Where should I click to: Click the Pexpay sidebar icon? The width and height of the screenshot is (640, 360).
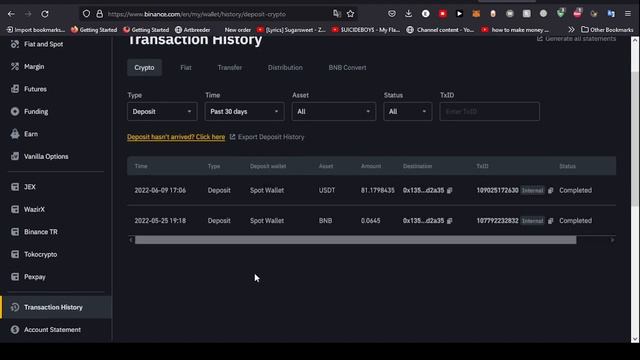(15, 277)
